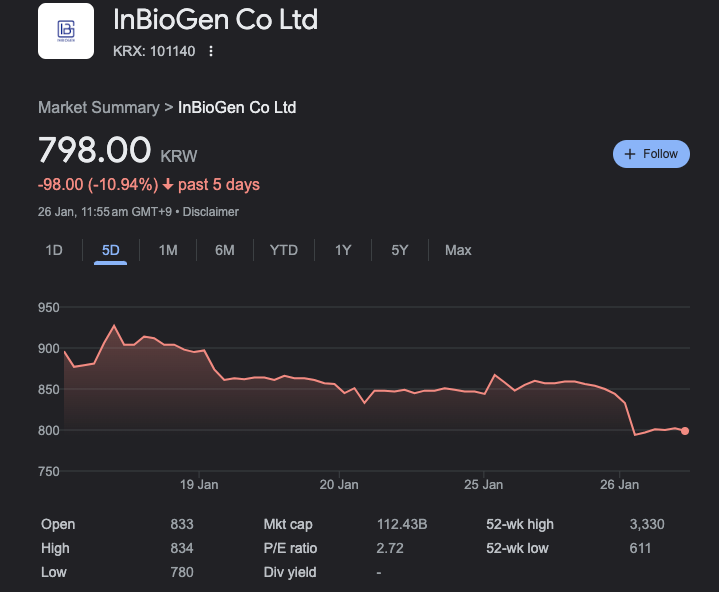Open the InBioGen company logo

[66, 31]
